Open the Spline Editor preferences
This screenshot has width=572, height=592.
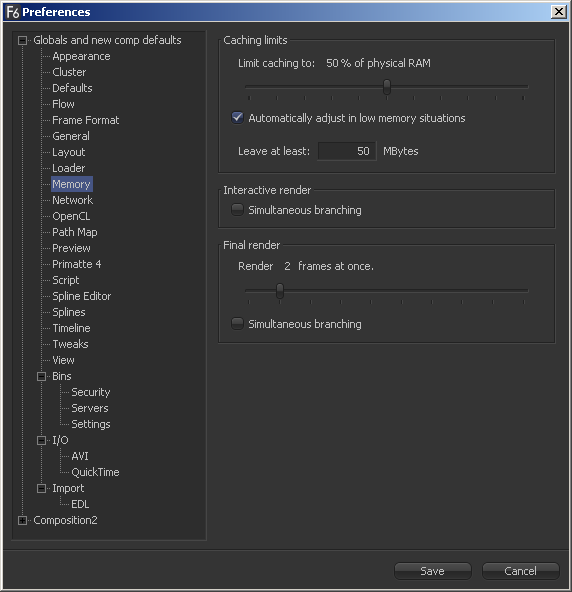(x=82, y=296)
